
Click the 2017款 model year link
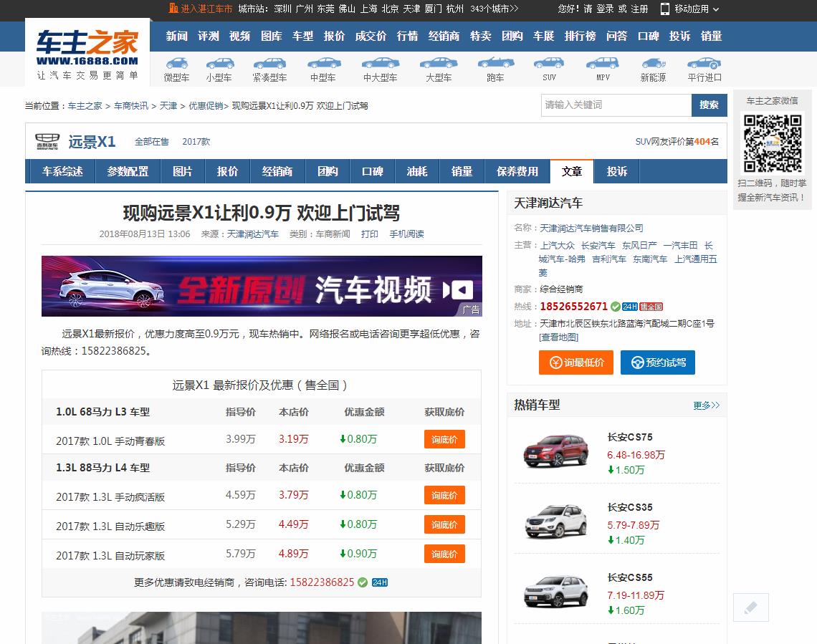click(196, 142)
